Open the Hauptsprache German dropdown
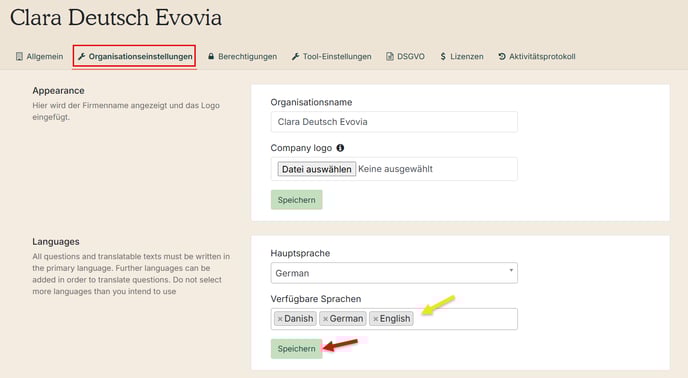This screenshot has width=688, height=378. [394, 273]
